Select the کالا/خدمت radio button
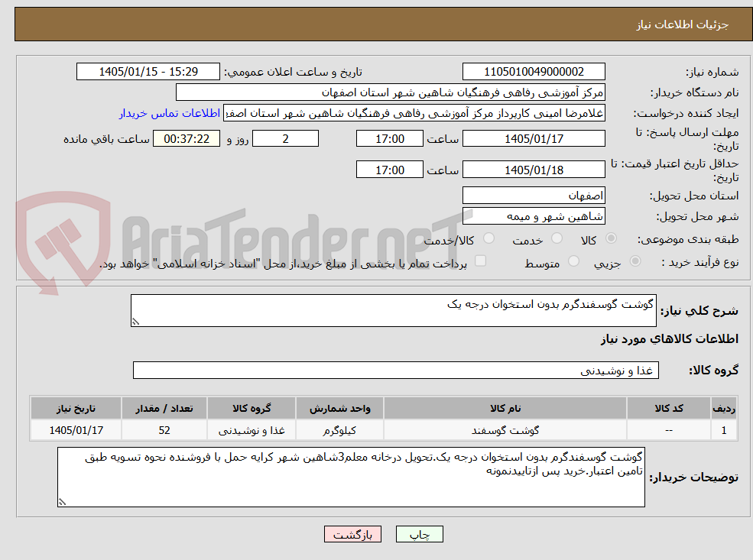 488,238
